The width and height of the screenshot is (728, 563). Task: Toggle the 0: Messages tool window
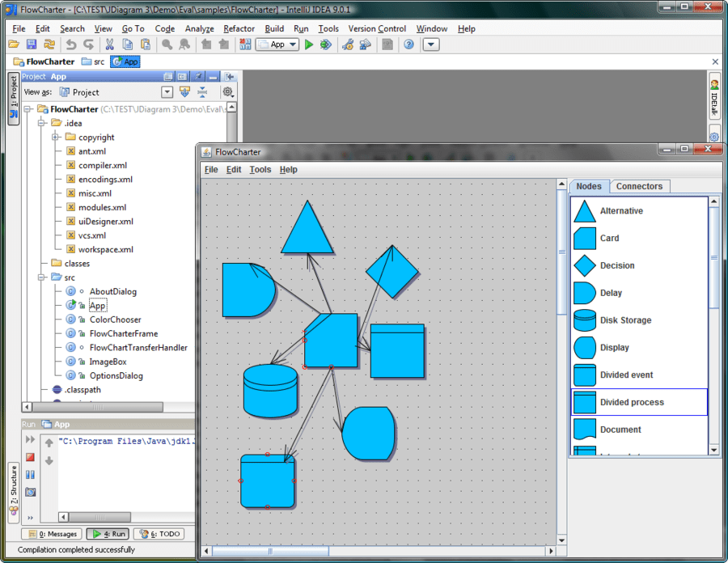tap(52, 534)
